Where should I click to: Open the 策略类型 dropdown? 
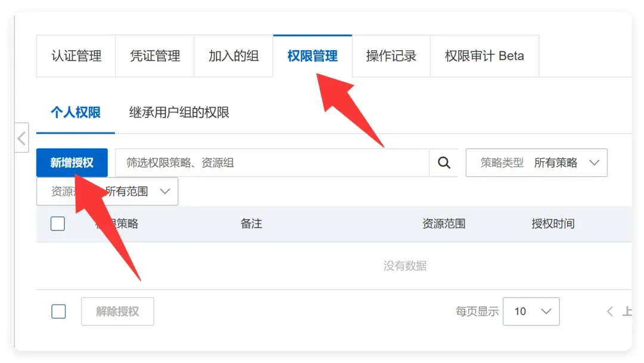537,163
